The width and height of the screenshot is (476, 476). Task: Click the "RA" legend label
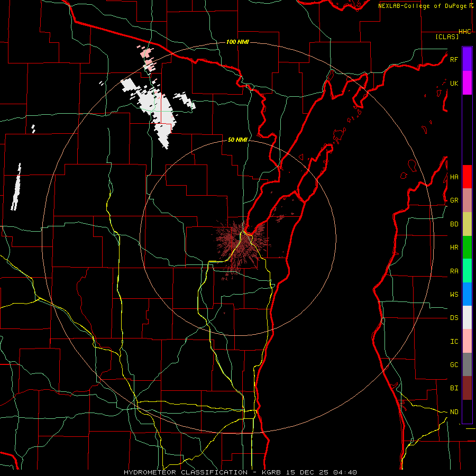[454, 271]
